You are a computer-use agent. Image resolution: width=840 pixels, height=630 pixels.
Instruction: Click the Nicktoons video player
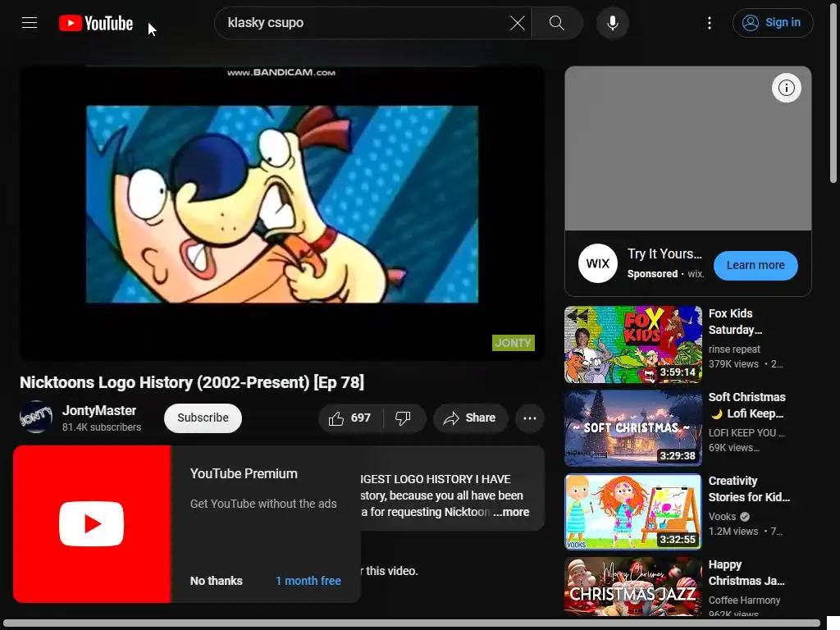[282, 212]
